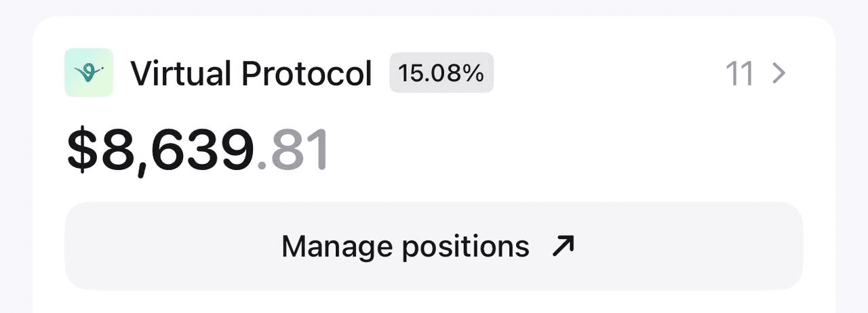868x313 pixels.
Task: Click the $8,639 dollar portion of the balance
Action: click(161, 151)
